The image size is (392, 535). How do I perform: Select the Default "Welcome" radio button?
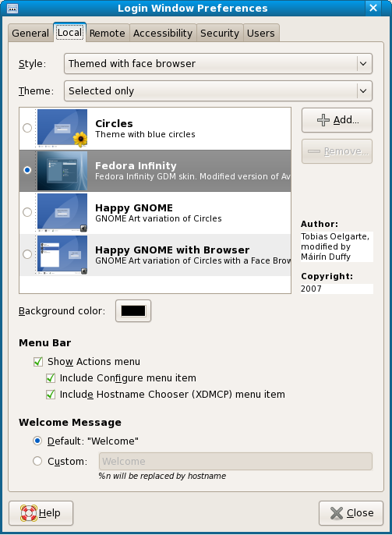pyautogui.click(x=37, y=441)
